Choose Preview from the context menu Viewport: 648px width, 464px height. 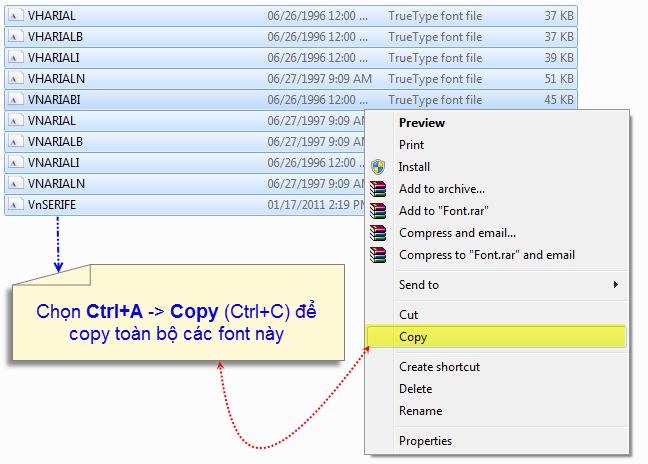422,123
